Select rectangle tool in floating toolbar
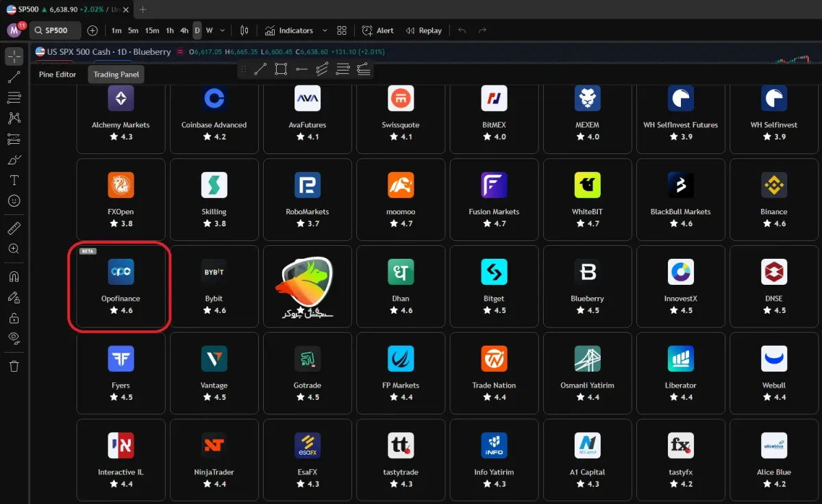The height and width of the screenshot is (504, 822). point(281,69)
